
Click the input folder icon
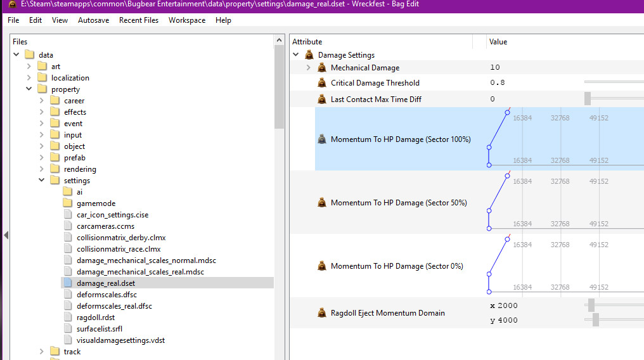pos(55,134)
